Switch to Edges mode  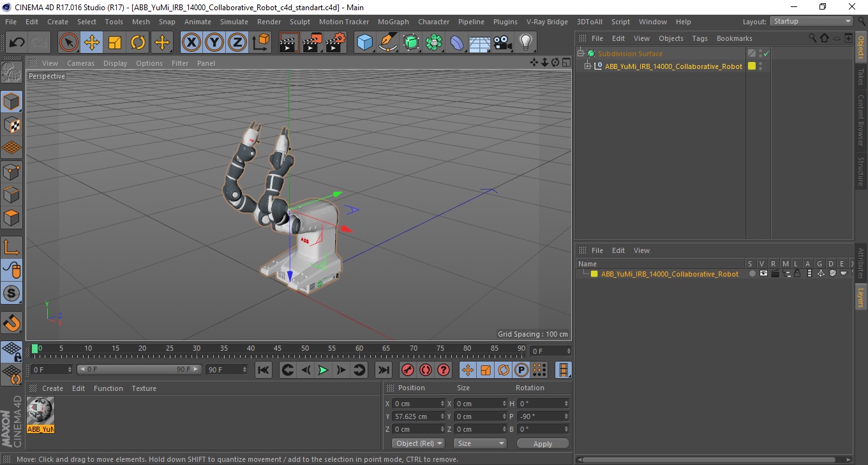(x=11, y=194)
